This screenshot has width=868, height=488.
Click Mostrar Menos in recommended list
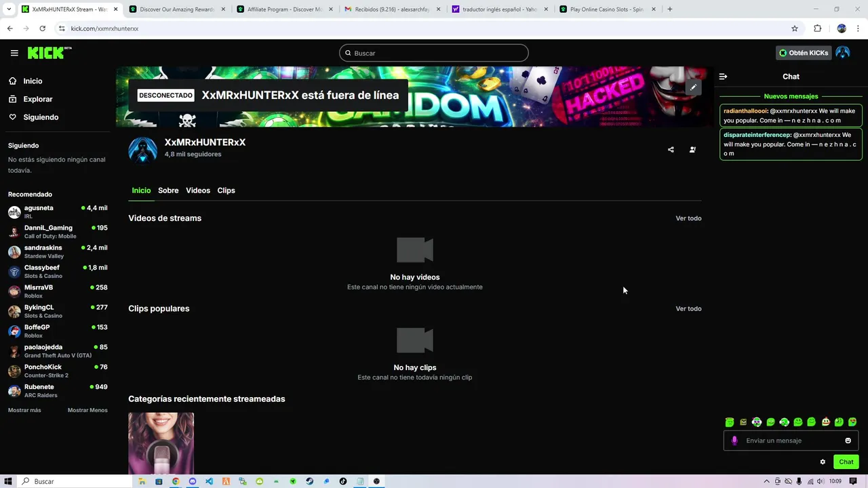[87, 410]
